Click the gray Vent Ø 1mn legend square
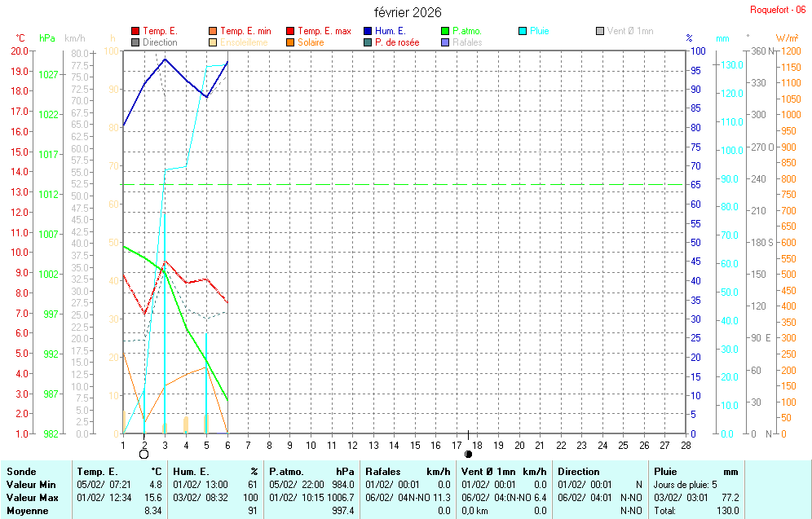Screen dimensions: 812x519 click(600, 32)
